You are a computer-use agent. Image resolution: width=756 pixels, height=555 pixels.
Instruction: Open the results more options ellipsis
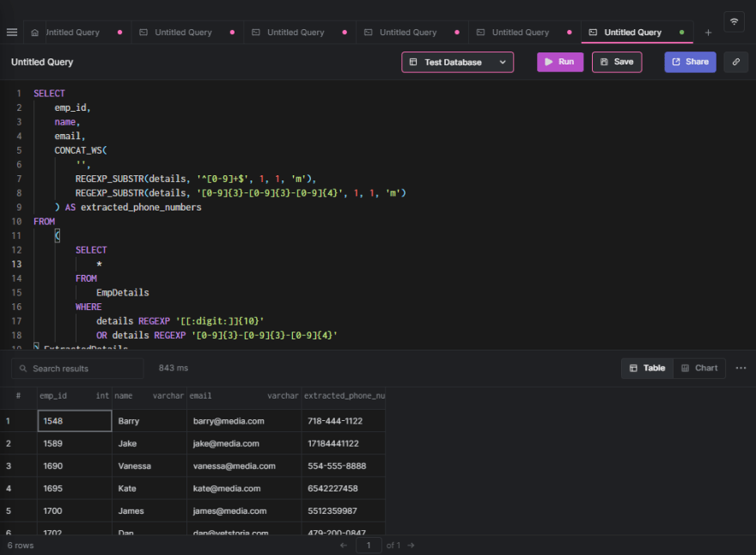point(741,368)
